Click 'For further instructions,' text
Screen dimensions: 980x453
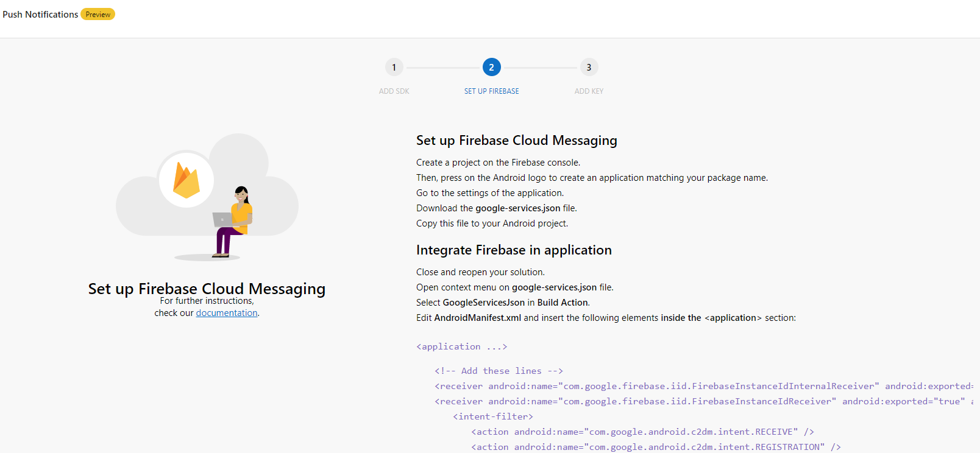(x=207, y=301)
